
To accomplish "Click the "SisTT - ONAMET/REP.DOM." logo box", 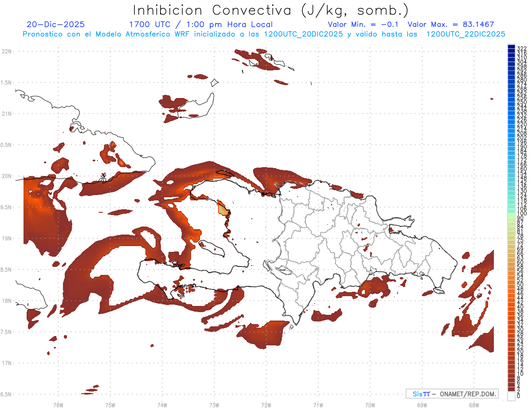I will [x=452, y=394].
